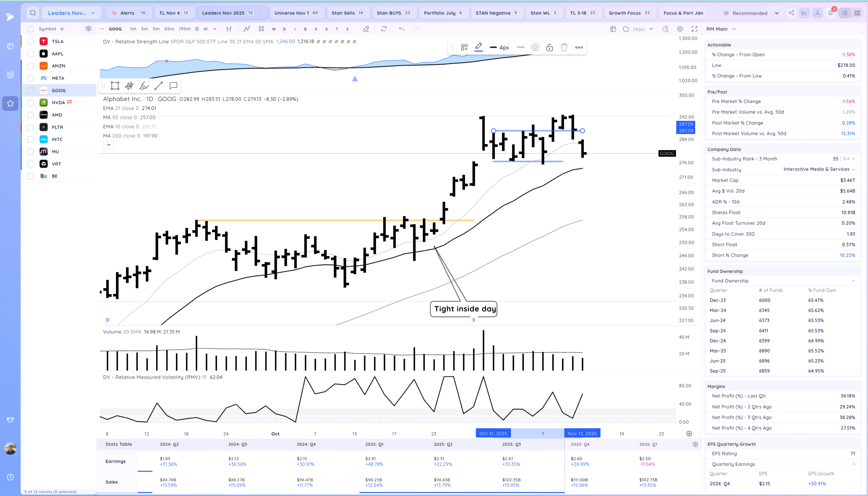Open fullscreen chart mode
The width and height of the screenshot is (868, 496).
(694, 29)
